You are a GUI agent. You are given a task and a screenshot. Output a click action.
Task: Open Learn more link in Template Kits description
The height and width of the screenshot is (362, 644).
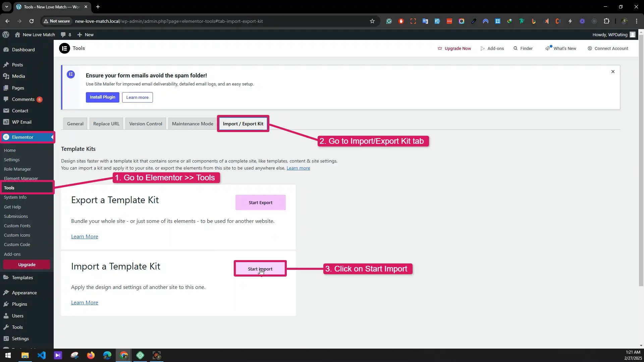pos(298,168)
